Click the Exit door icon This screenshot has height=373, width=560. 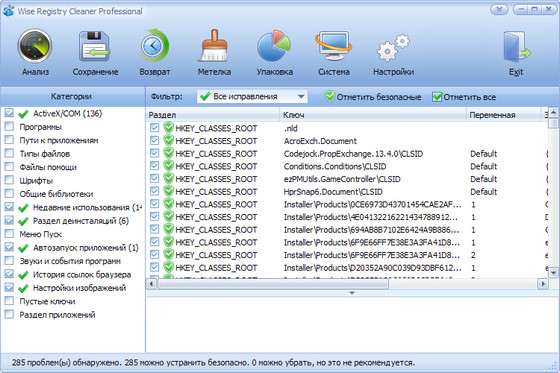coord(516,47)
